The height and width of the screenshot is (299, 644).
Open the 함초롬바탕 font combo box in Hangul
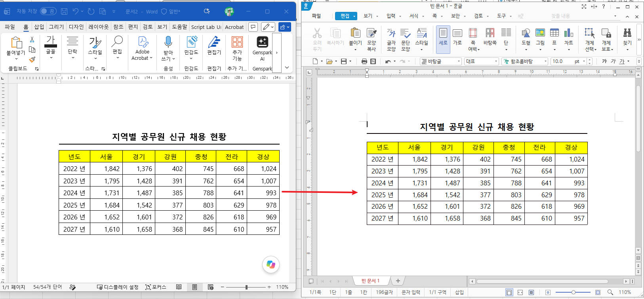pos(525,61)
